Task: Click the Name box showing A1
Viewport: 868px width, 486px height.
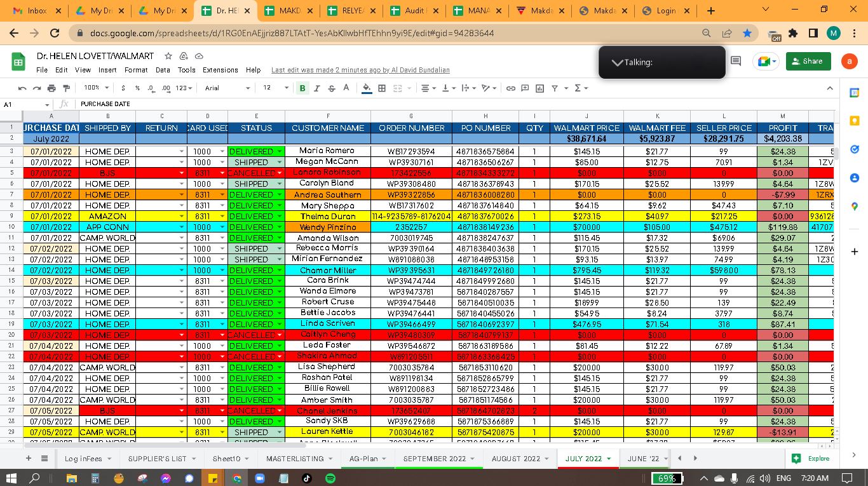Action: [x=25, y=104]
